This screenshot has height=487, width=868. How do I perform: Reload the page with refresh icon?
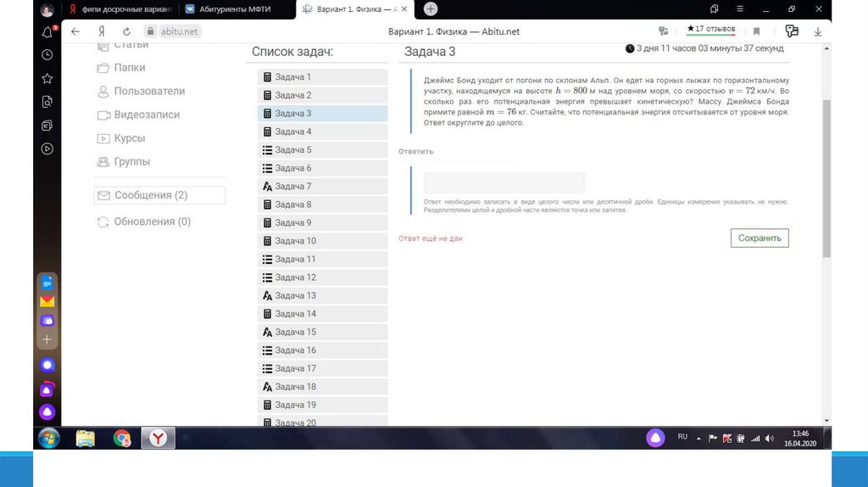coord(127,31)
